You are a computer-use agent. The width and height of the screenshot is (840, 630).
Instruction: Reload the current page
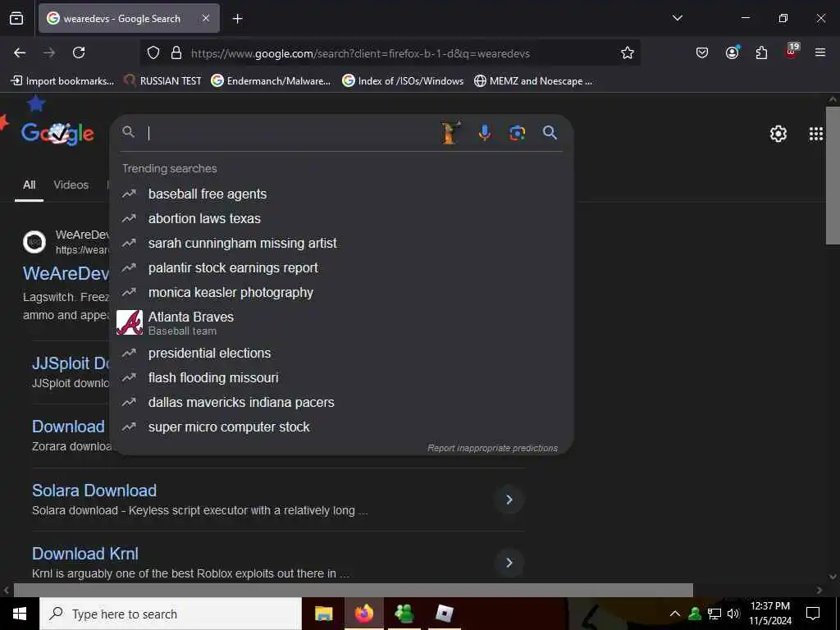(79, 52)
